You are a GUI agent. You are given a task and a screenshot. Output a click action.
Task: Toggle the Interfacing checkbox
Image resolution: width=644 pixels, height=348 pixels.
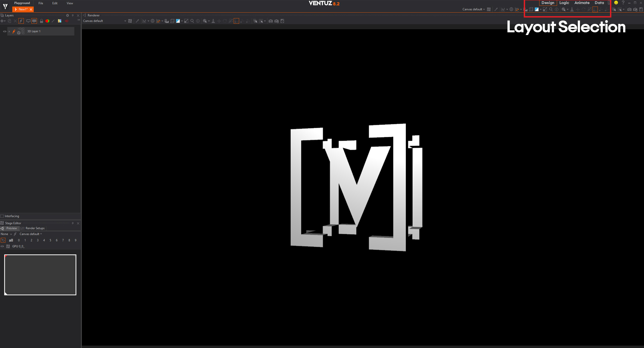(x=2, y=216)
